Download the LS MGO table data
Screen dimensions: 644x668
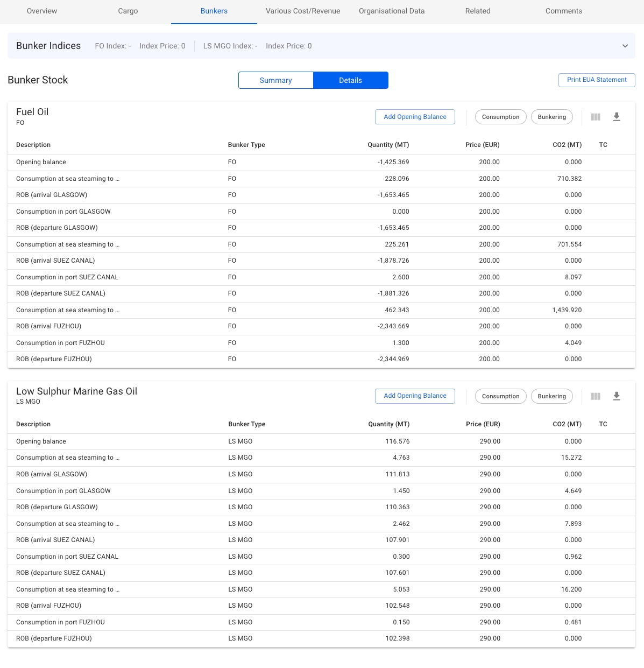click(x=617, y=396)
